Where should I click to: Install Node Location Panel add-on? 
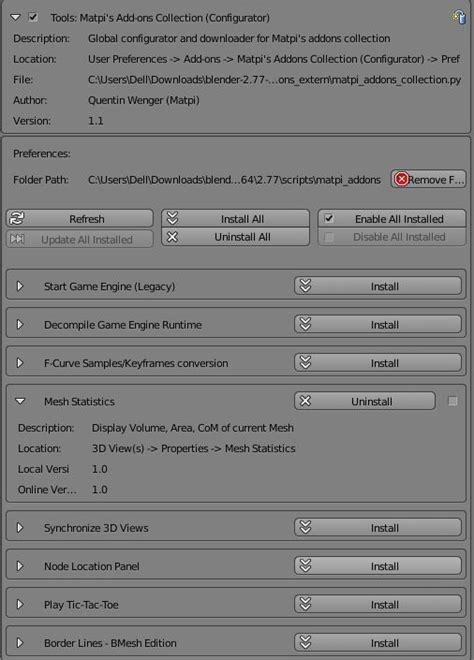(x=378, y=566)
